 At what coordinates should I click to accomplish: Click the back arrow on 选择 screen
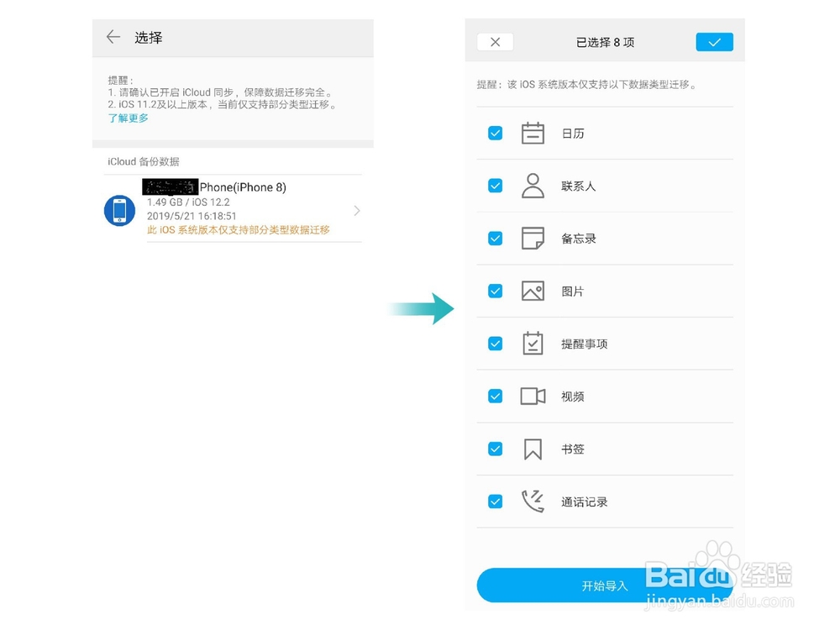(113, 37)
